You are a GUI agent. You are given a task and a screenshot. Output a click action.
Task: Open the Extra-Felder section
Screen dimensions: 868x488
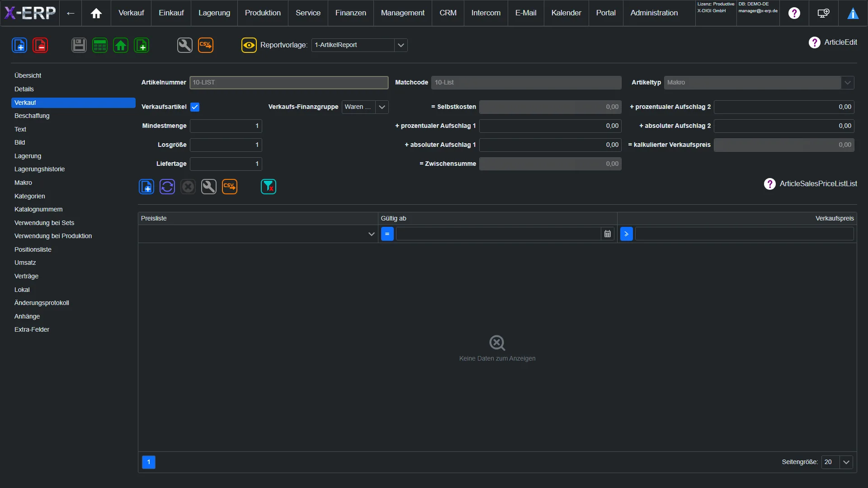pos(73,330)
